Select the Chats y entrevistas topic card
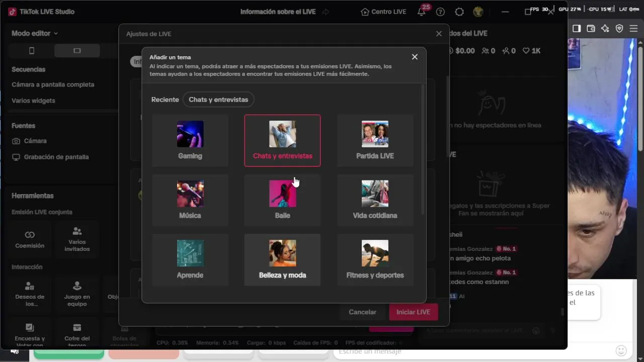The width and height of the screenshot is (644, 362). tap(282, 140)
